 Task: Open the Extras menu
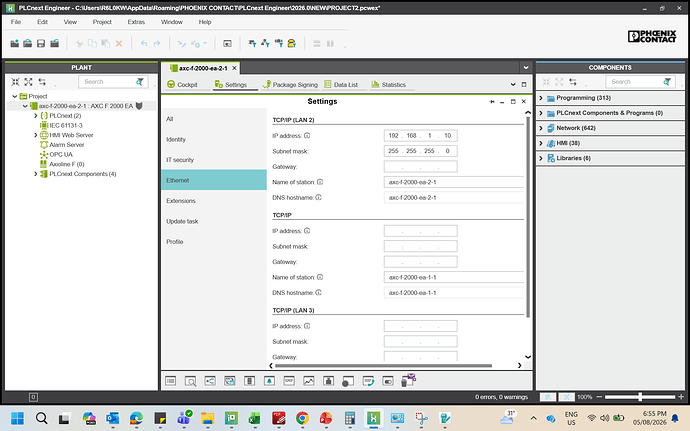tap(136, 22)
